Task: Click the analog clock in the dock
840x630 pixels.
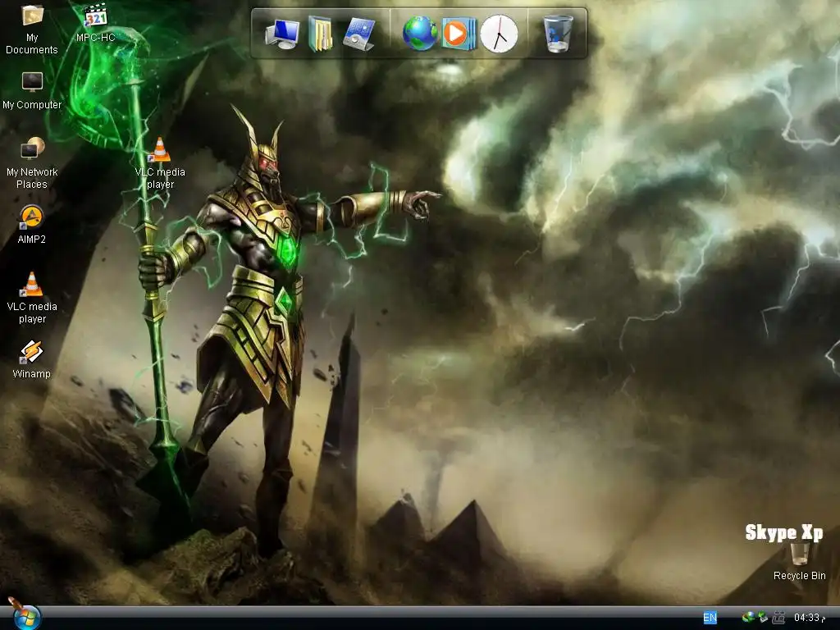Action: (x=499, y=33)
